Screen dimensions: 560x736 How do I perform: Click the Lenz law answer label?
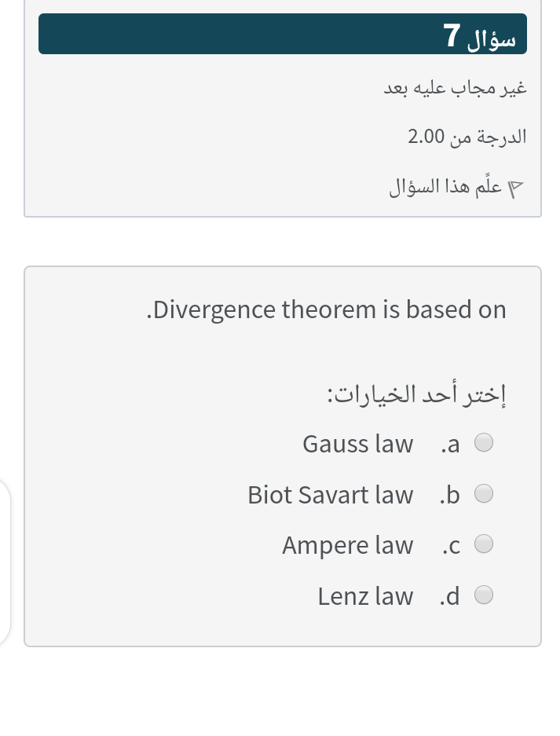click(365, 596)
